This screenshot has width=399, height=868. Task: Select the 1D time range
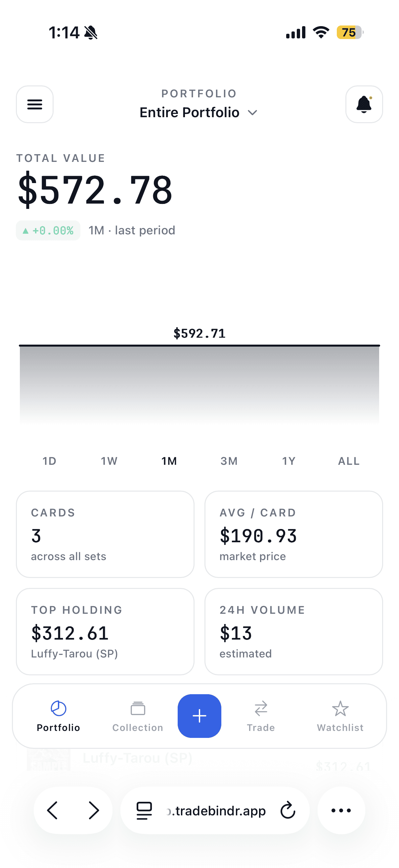[x=50, y=461]
